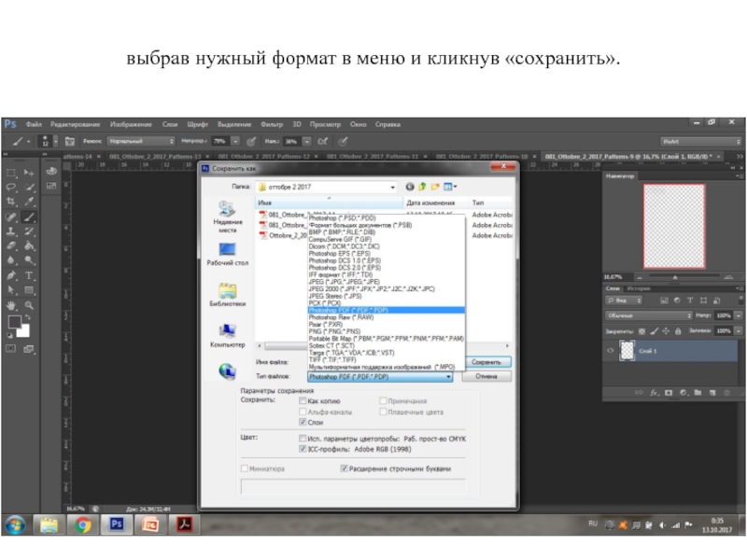Expand the Папка folder dropdown

click(392, 187)
